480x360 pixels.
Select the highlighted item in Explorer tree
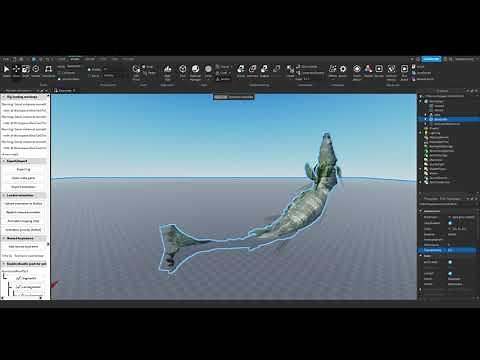[x=448, y=119]
